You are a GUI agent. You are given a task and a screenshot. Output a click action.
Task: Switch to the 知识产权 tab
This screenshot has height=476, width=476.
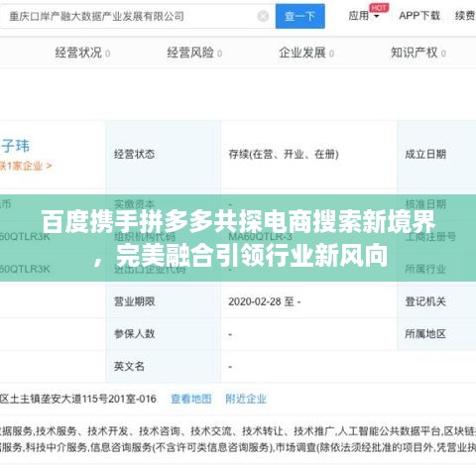click(x=418, y=53)
